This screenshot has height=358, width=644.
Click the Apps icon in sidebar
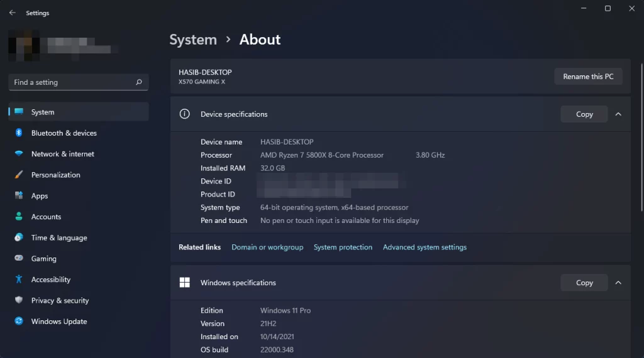[x=19, y=195]
